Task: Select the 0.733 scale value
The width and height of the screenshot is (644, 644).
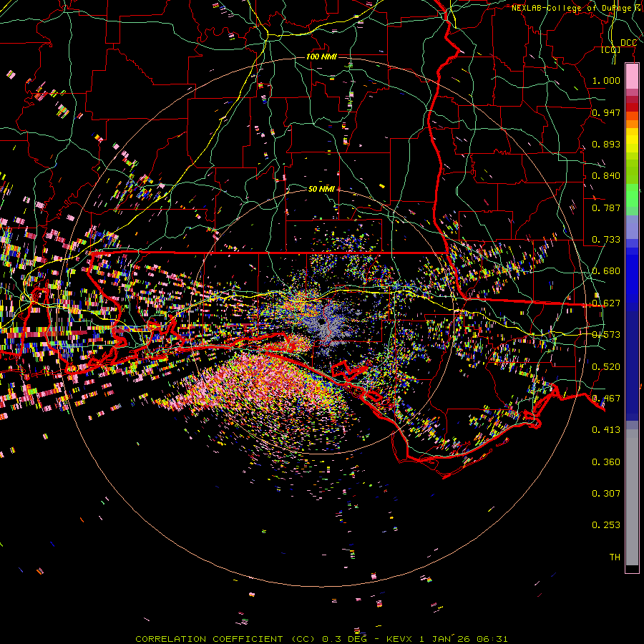Action: (x=606, y=240)
